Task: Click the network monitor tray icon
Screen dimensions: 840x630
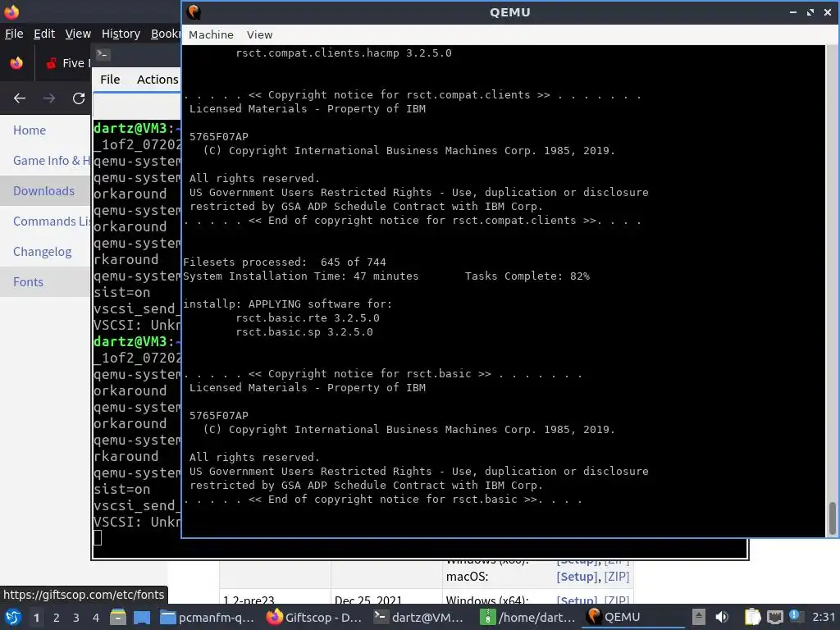Action: 774,618
